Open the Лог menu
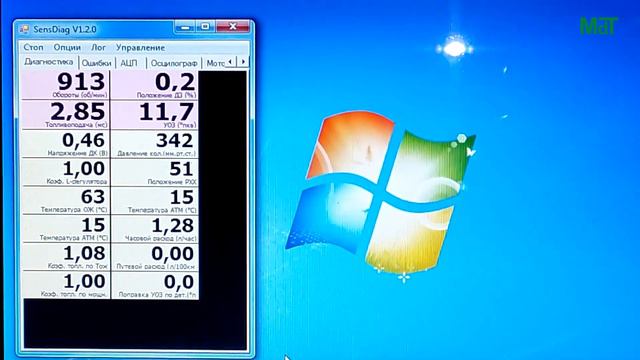This screenshot has width=640, height=360. tap(98, 47)
